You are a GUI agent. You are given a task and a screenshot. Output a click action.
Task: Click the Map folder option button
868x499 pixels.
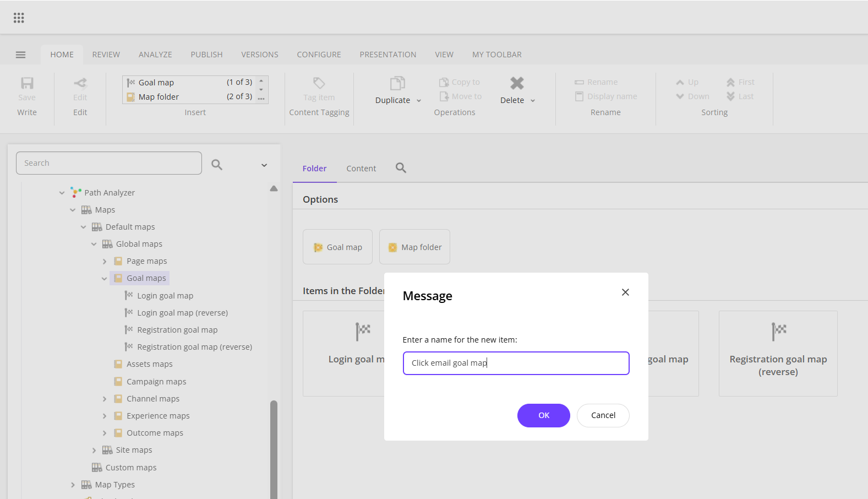click(414, 247)
